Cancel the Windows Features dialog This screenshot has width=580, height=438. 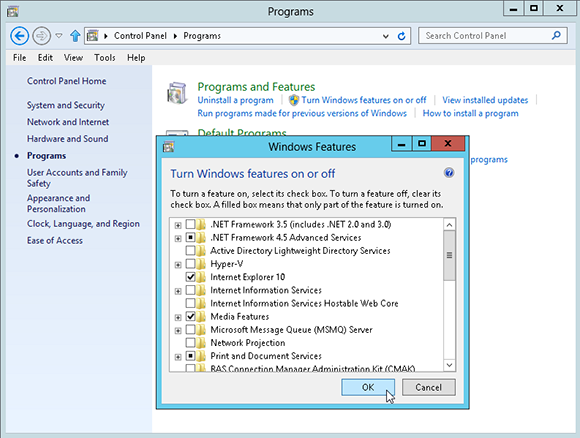[x=428, y=387]
